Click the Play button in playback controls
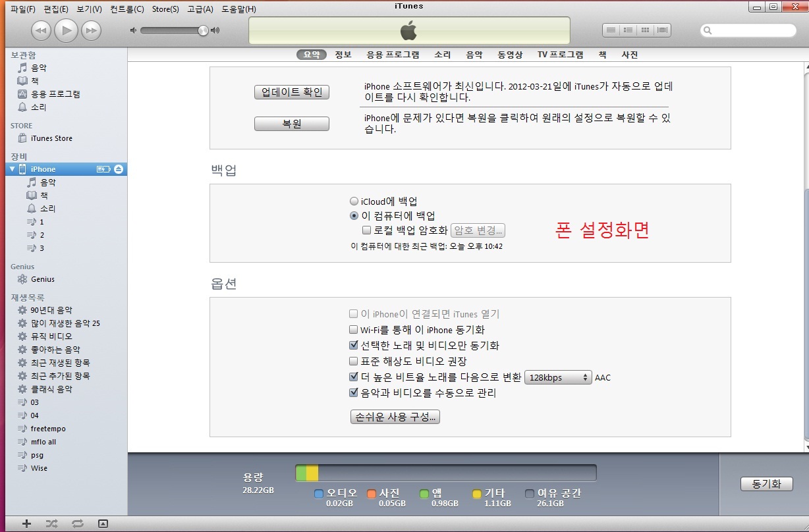 [x=66, y=30]
